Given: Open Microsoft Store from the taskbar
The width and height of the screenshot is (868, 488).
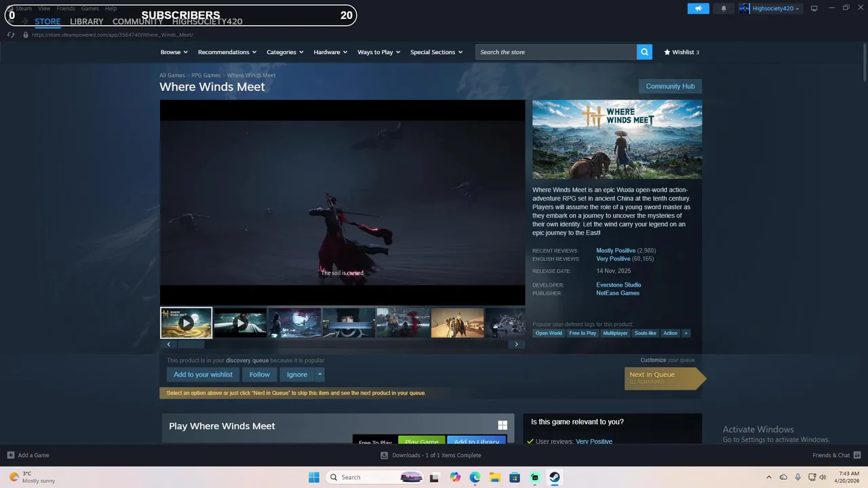Looking at the screenshot, I should tap(515, 477).
